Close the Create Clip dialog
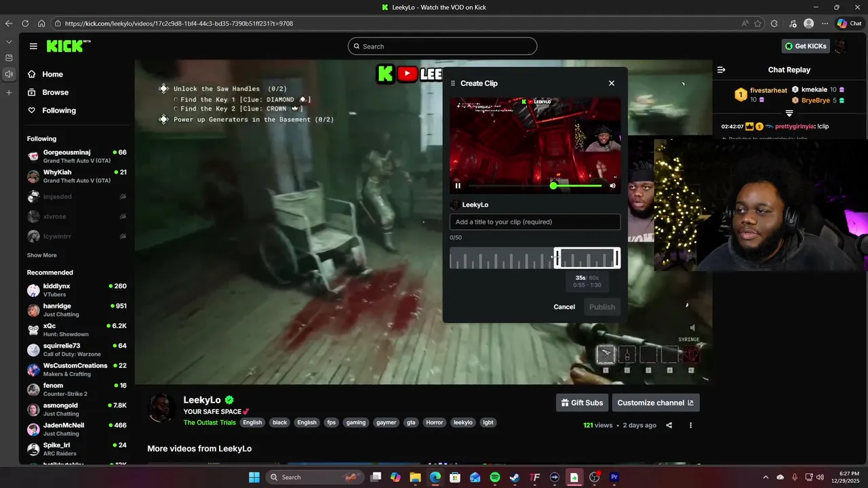Image resolution: width=868 pixels, height=488 pixels. 612,83
